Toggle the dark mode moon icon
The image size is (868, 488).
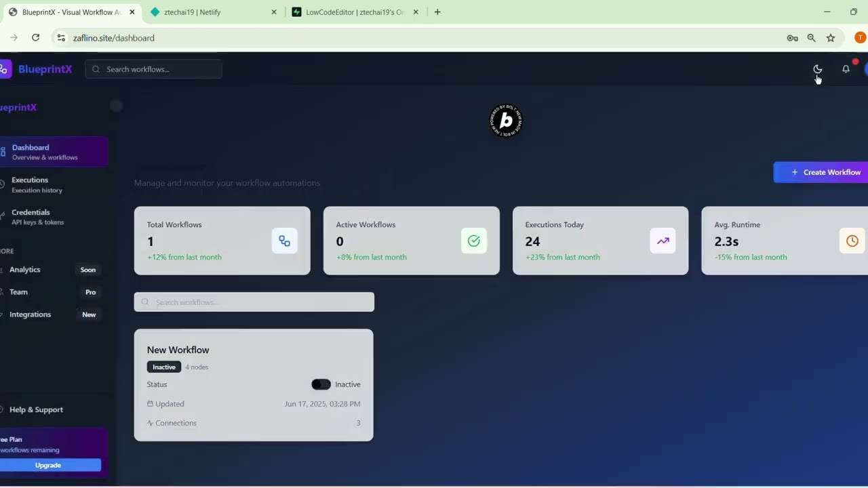tap(817, 69)
